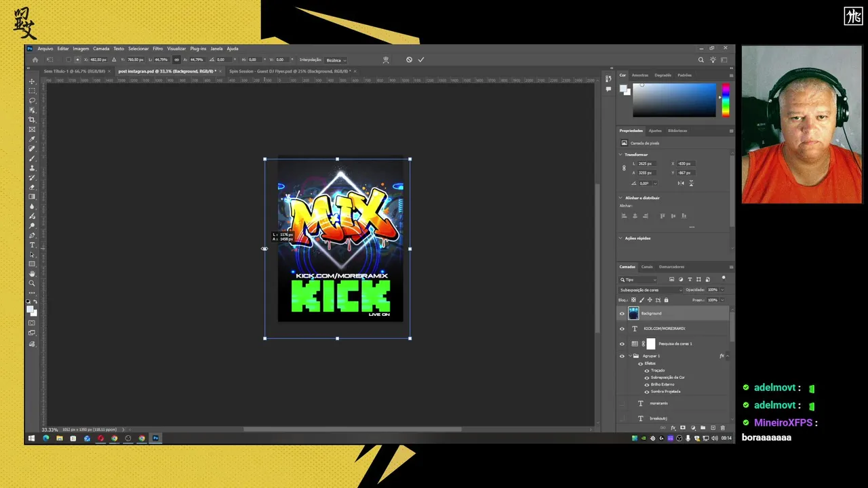Click the Photoshop icon in the taskbar

click(x=155, y=439)
